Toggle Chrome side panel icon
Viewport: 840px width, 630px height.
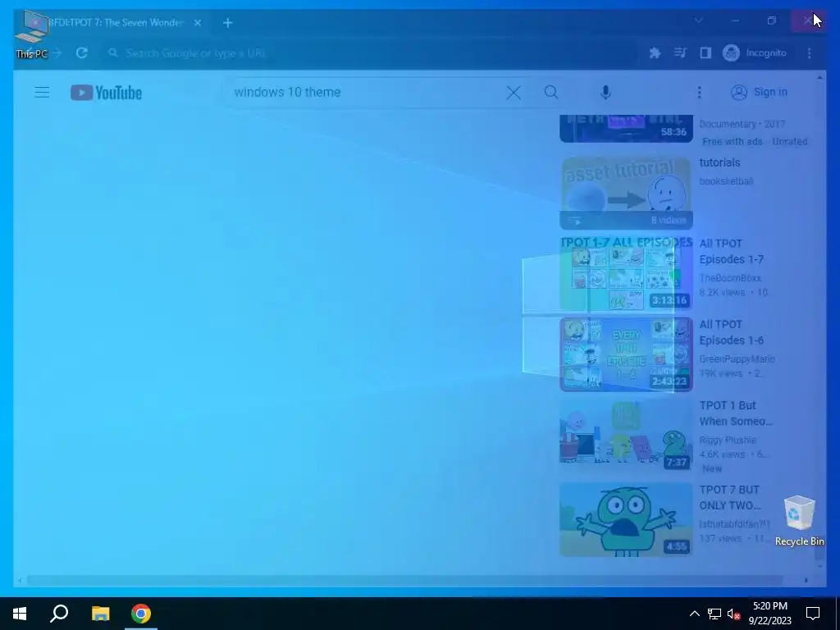705,53
